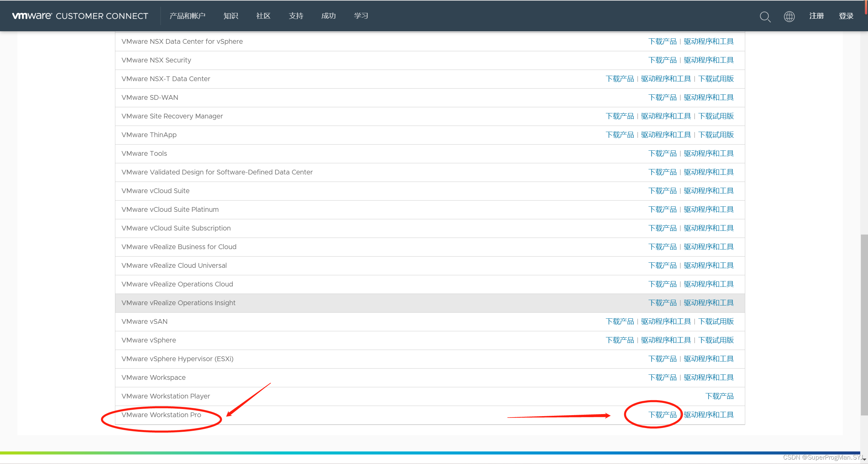Click 下载产品 for VMware Tools

point(662,153)
